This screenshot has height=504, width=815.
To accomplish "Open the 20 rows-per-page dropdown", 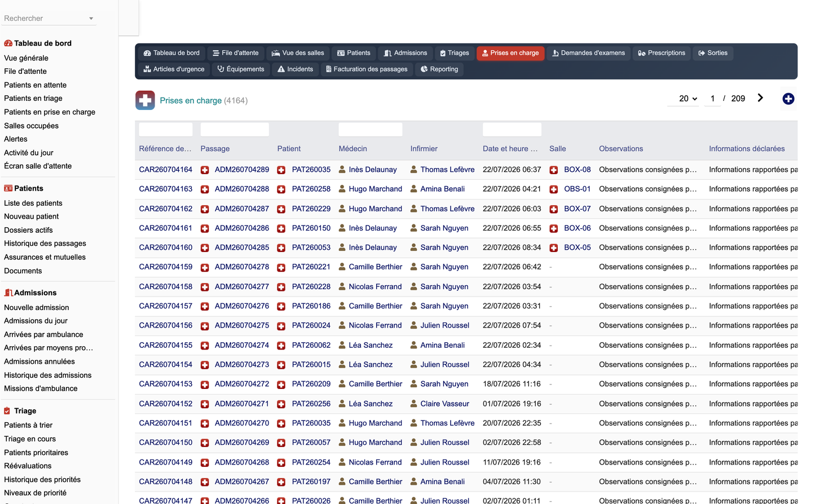I will pos(688,99).
